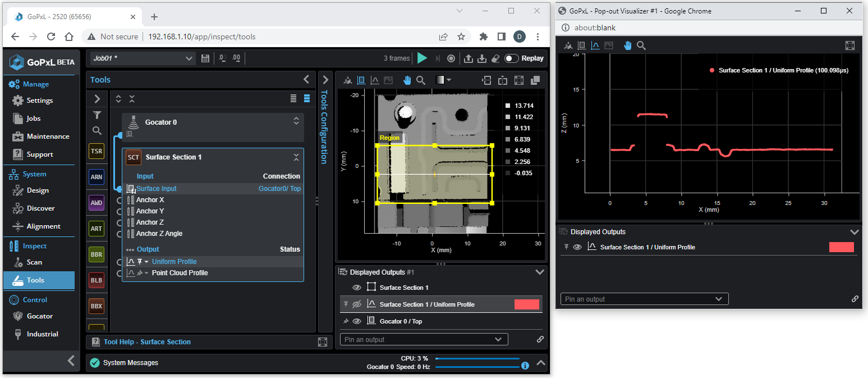Click the Gocator0/ Top connection link
The height and width of the screenshot is (378, 868).
point(279,189)
